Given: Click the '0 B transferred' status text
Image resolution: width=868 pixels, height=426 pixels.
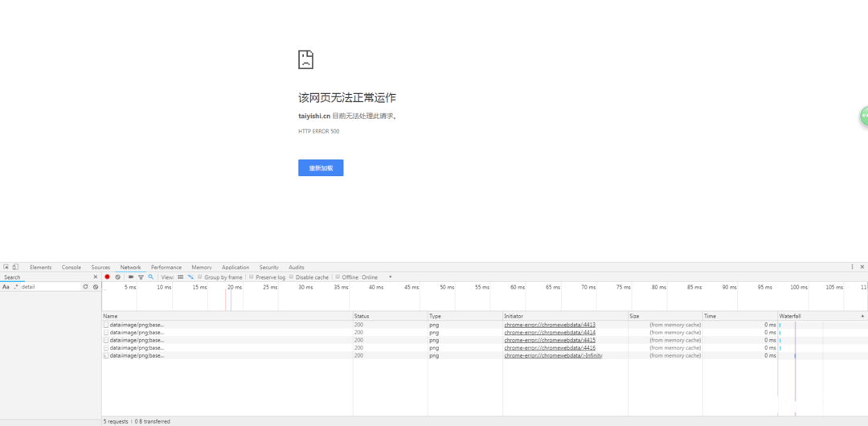Looking at the screenshot, I should click(152, 421).
